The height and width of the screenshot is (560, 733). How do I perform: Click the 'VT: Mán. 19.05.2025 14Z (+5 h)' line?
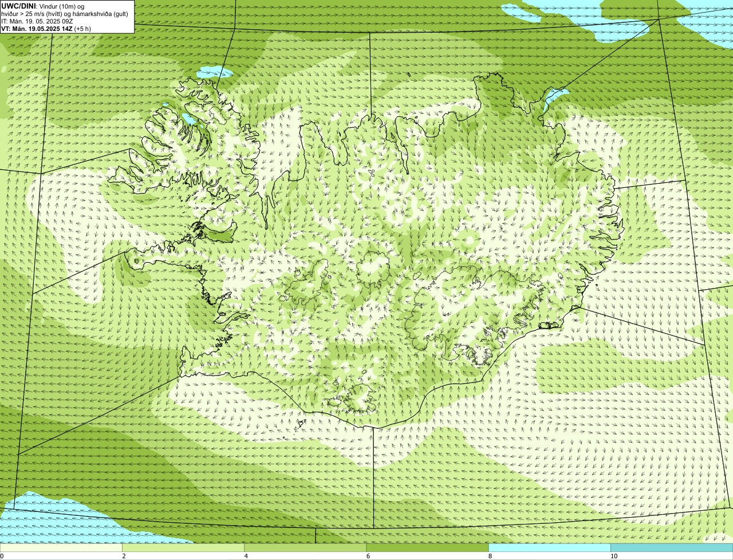[x=46, y=28]
